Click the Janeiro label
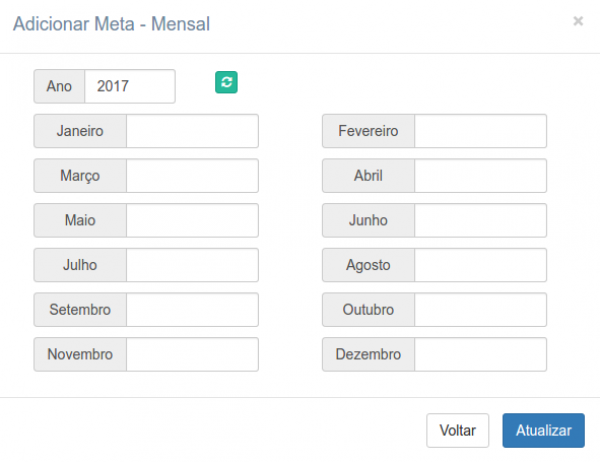The width and height of the screenshot is (600, 462). coord(80,131)
